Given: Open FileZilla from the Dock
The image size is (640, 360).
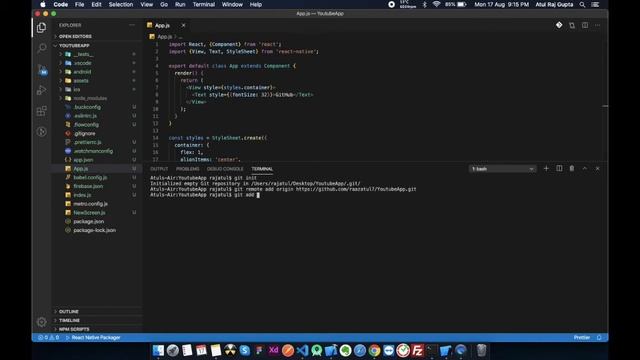Looking at the screenshot, I should 417,350.
